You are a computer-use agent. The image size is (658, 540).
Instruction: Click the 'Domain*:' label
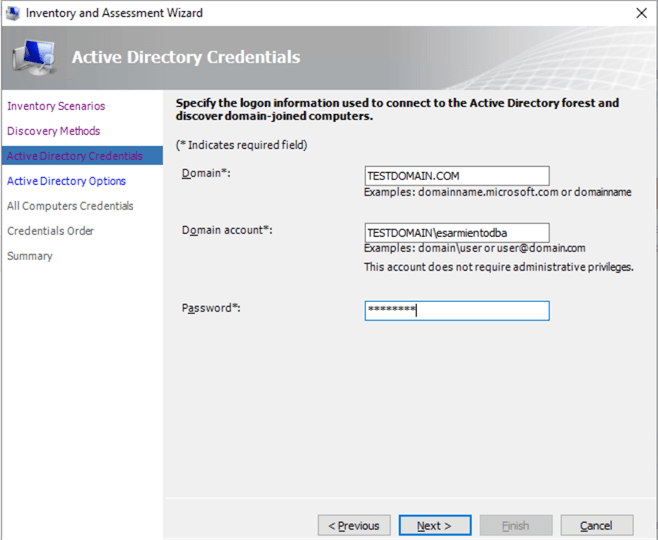pyautogui.click(x=206, y=173)
